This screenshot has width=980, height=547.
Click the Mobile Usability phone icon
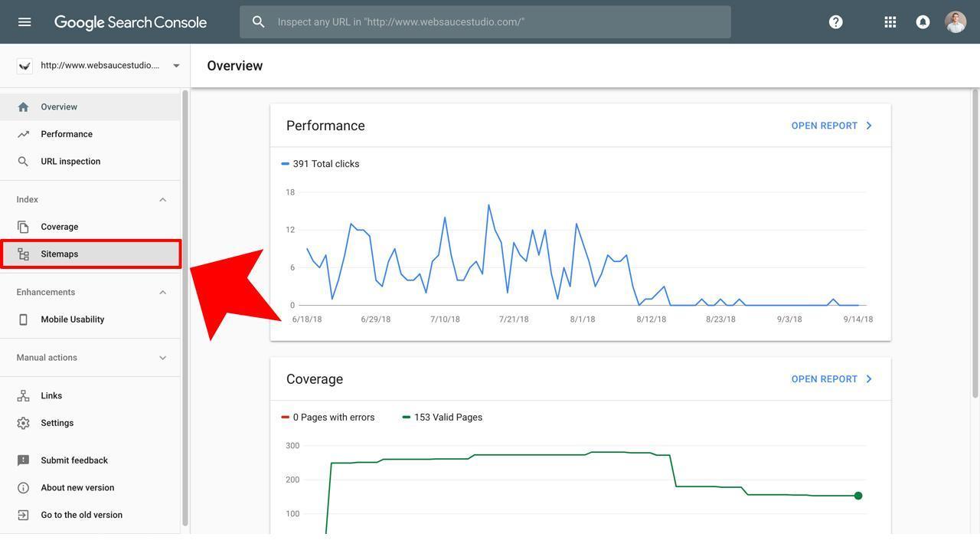(23, 319)
